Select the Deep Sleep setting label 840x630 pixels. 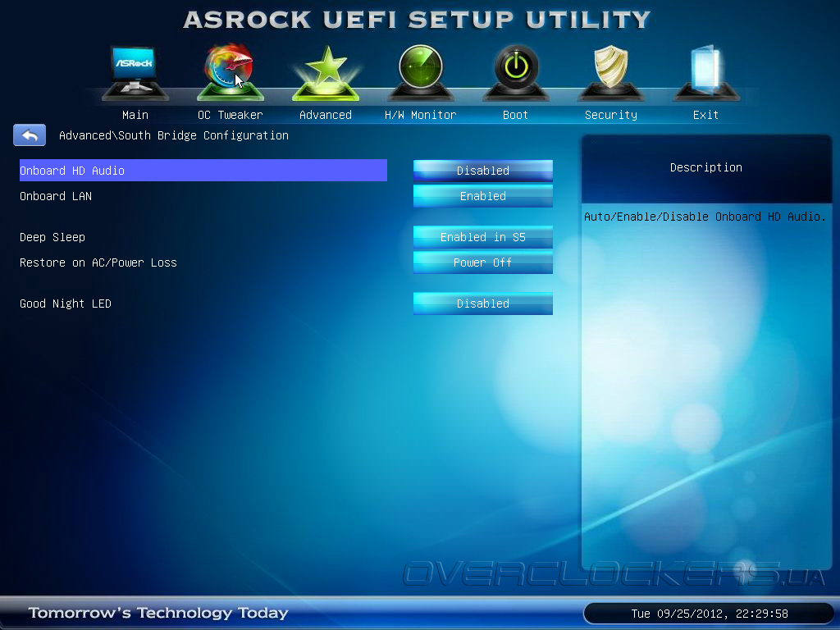(52, 237)
